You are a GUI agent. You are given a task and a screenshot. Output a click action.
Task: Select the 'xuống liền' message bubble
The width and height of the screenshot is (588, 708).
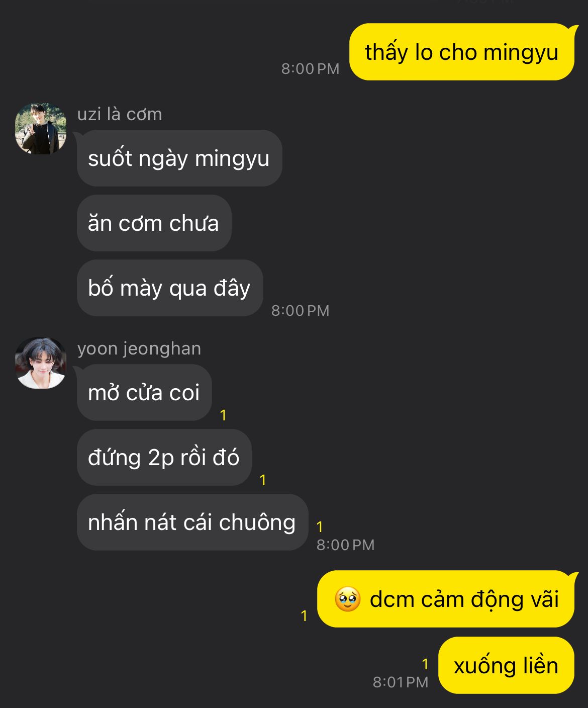[x=506, y=665]
